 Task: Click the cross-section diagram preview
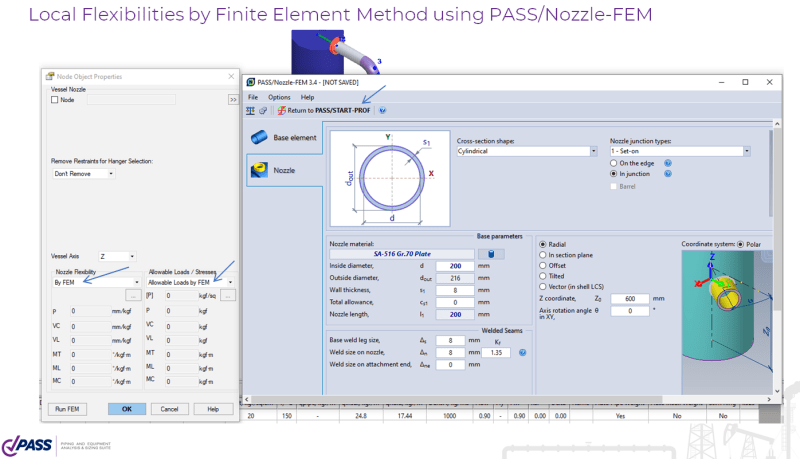click(390, 178)
